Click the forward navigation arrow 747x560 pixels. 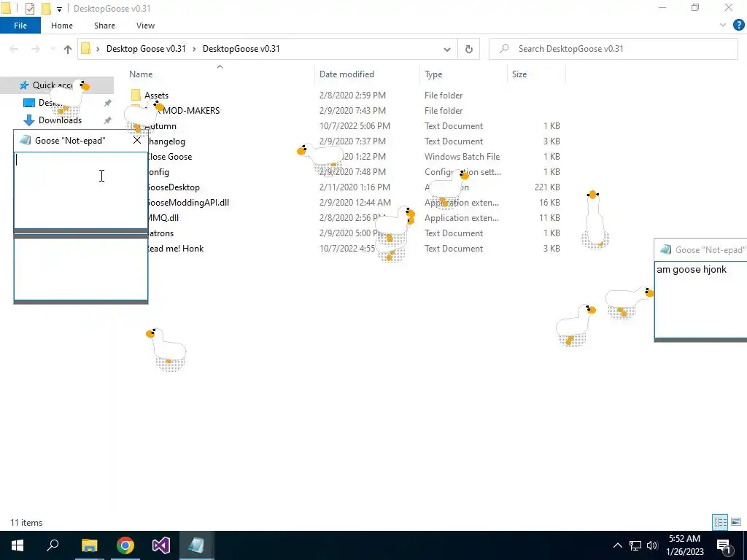(35, 49)
